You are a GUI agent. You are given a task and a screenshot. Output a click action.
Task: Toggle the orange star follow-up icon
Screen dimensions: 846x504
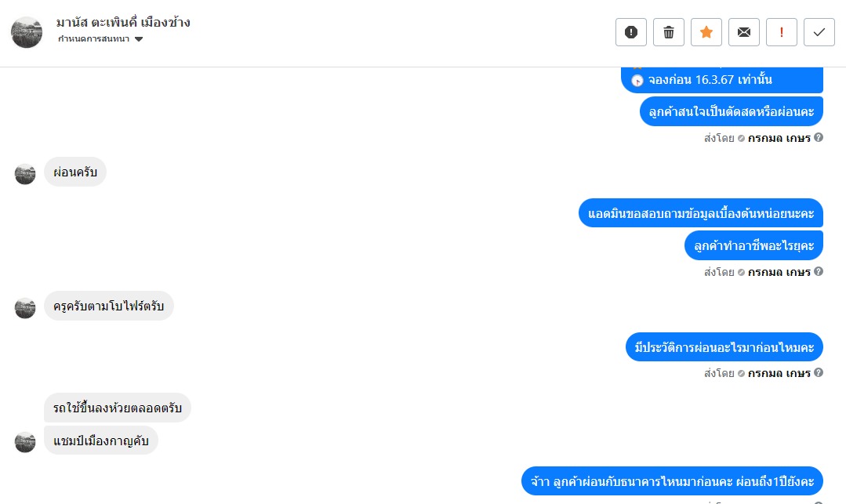tap(706, 32)
